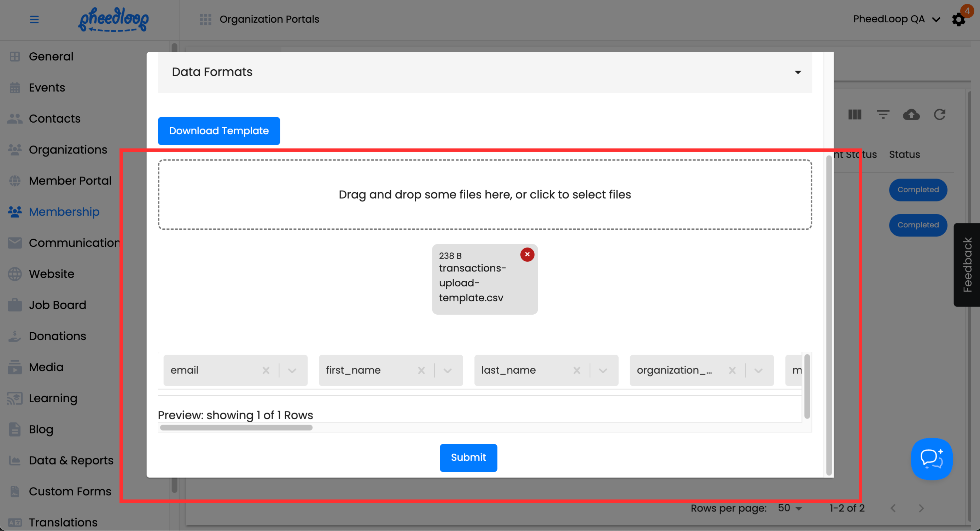This screenshot has width=980, height=531.
Task: Click the Download Template button
Action: tap(219, 131)
